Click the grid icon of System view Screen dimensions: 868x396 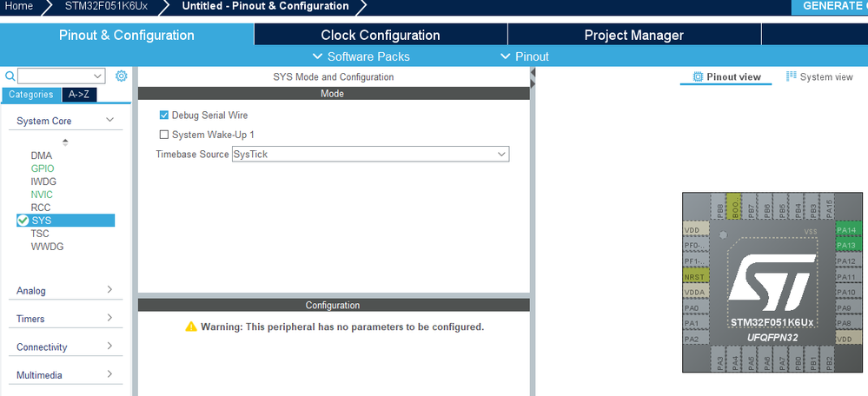click(x=791, y=76)
